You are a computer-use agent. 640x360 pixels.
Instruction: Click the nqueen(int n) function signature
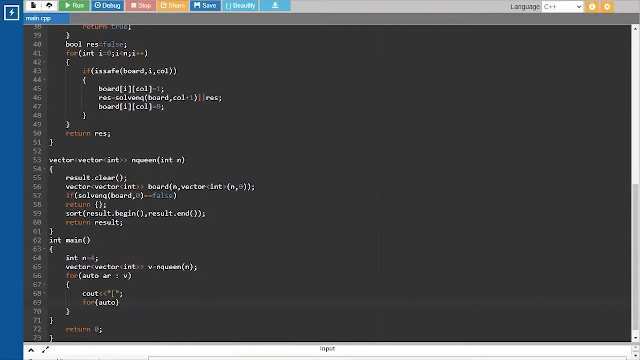pos(117,160)
